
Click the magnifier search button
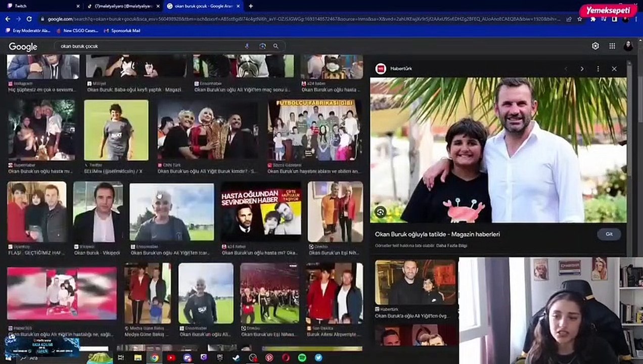(275, 46)
